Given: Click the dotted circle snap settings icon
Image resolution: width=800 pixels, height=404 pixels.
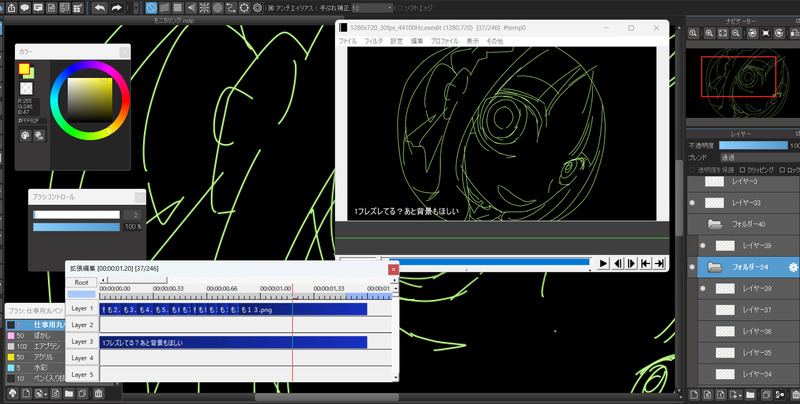Looking at the screenshot, I should click(244, 8).
